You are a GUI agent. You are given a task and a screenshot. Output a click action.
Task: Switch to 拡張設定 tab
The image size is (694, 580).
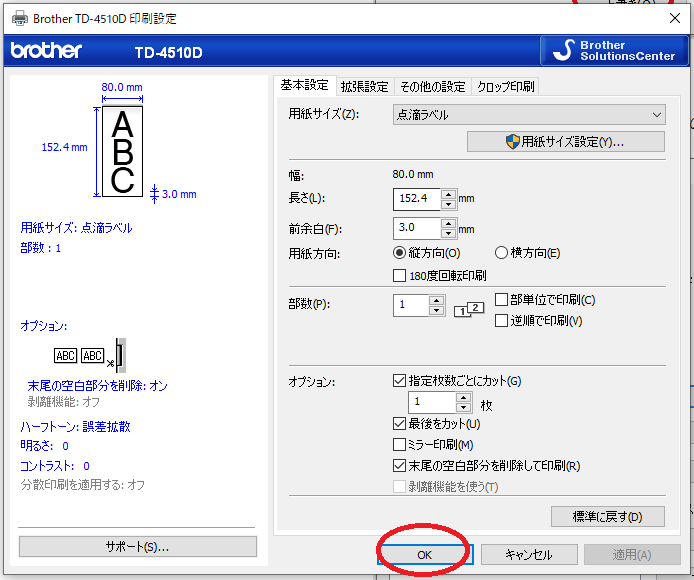tap(364, 86)
